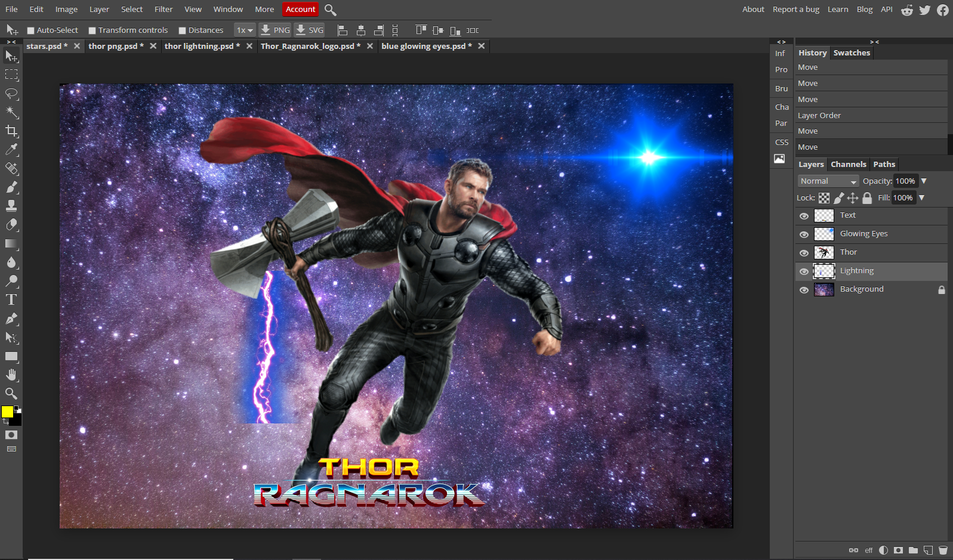
Task: Select the Pen tool
Action: 11,318
